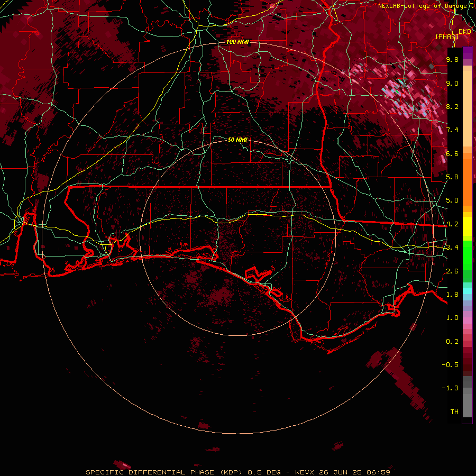The height and width of the screenshot is (476, 476).
Task: Click the 1.8 scale value
Action: pos(452,295)
